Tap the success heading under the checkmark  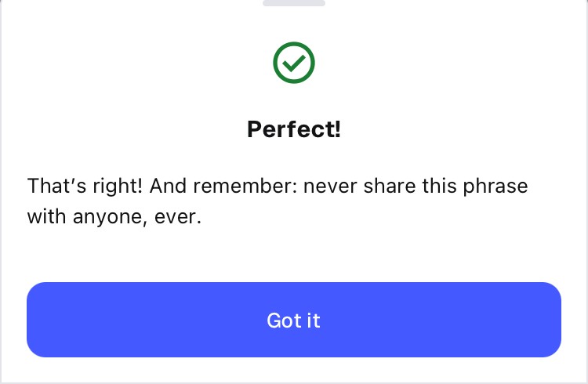tap(294, 129)
